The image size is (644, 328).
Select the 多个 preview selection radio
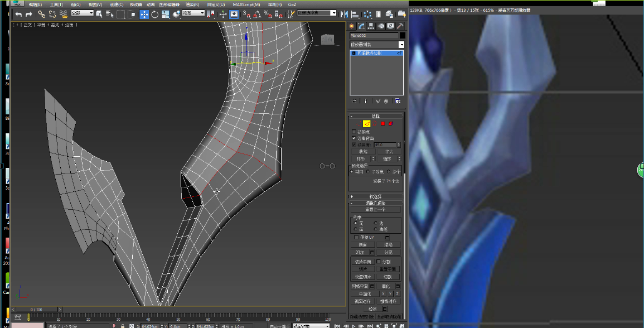coord(389,172)
